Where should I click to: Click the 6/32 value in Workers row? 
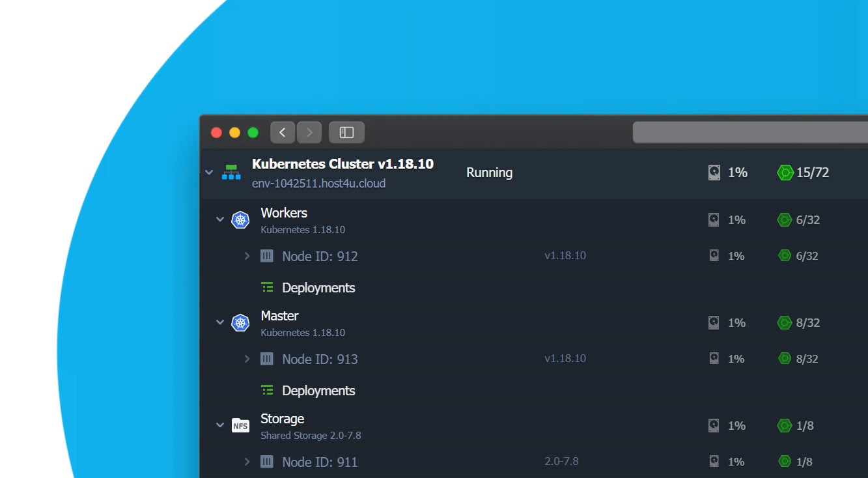(807, 219)
